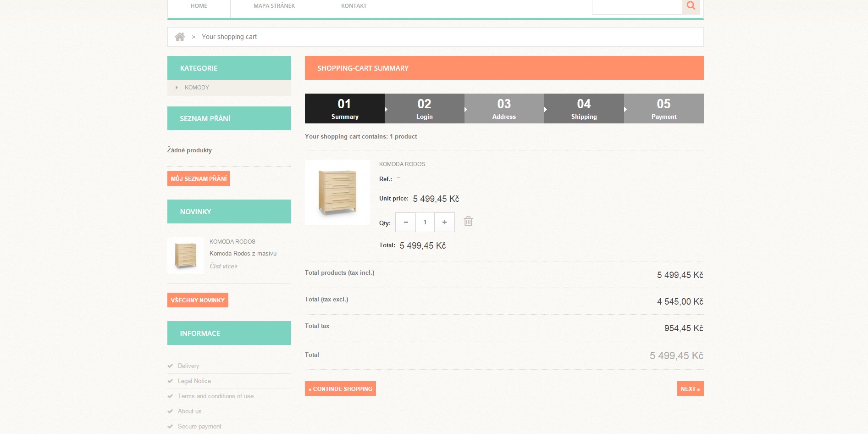The height and width of the screenshot is (434, 868).
Task: Open the About us link
Action: pyautogui.click(x=190, y=412)
